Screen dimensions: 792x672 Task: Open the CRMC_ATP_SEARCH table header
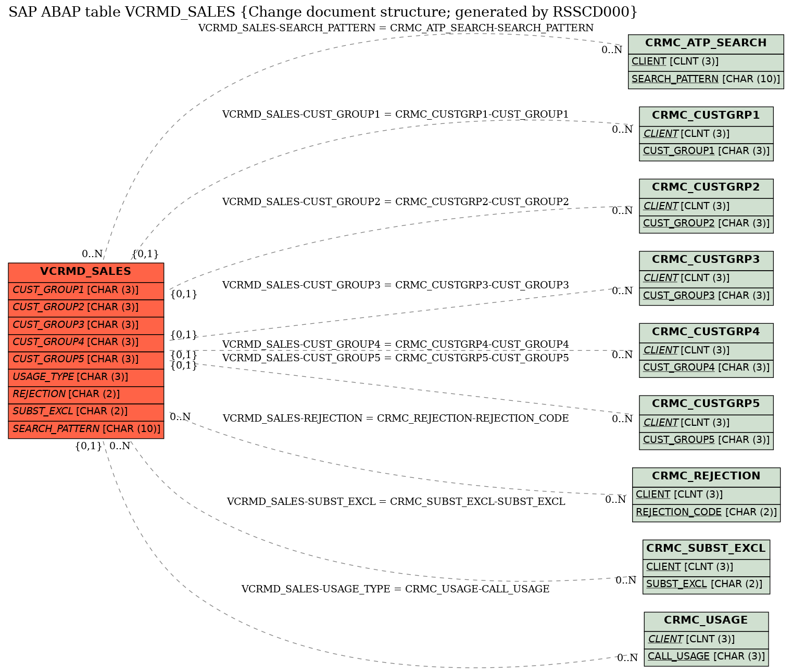[706, 43]
